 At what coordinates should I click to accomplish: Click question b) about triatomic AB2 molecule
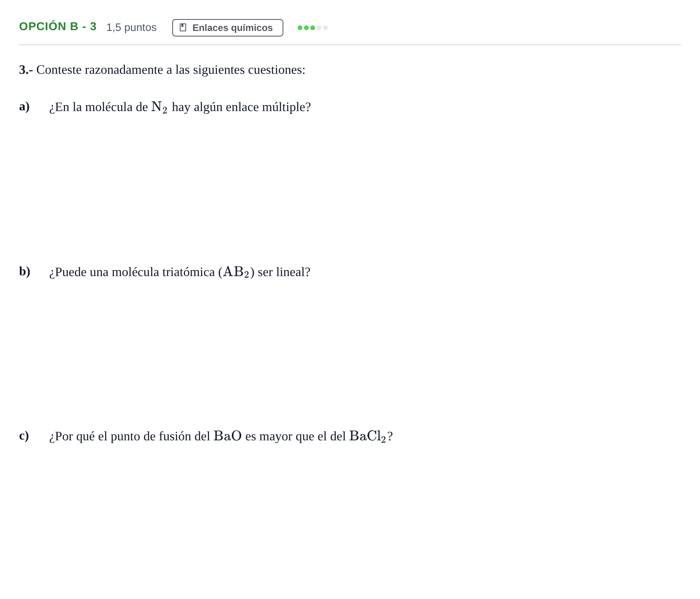tap(179, 272)
